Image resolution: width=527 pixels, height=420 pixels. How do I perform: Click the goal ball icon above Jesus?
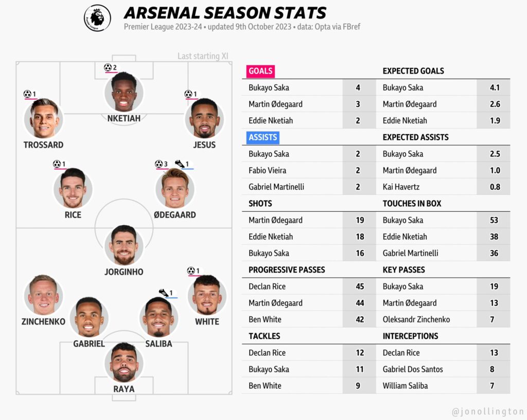pos(188,94)
